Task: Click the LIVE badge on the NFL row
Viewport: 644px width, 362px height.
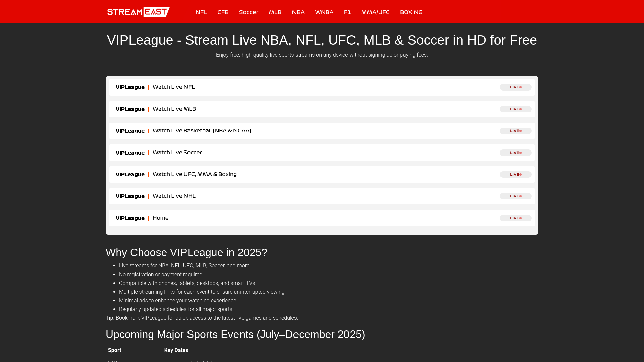Action: 515,87
